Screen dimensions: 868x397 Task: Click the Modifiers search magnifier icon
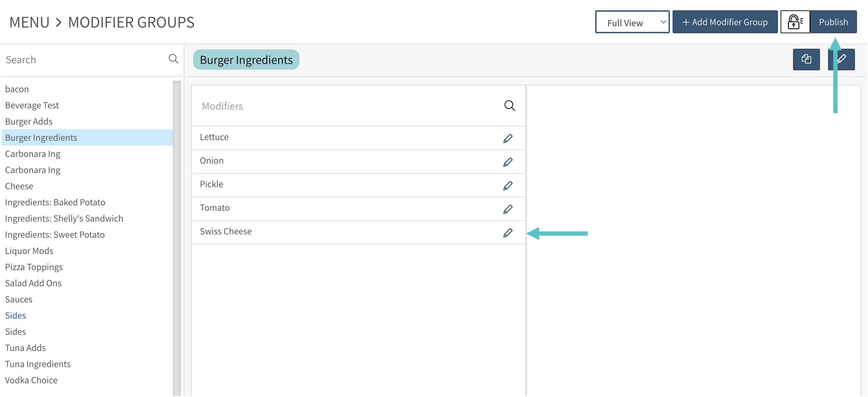pyautogui.click(x=510, y=106)
